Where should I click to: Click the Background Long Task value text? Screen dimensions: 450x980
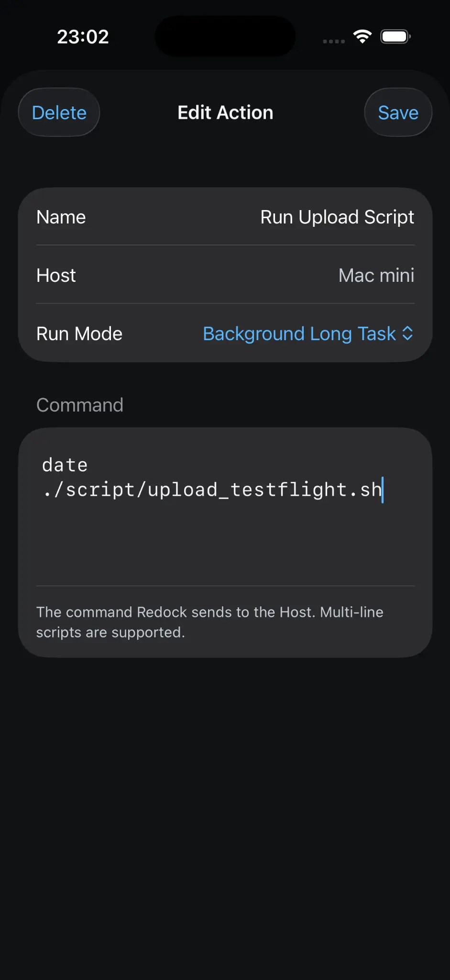click(299, 334)
